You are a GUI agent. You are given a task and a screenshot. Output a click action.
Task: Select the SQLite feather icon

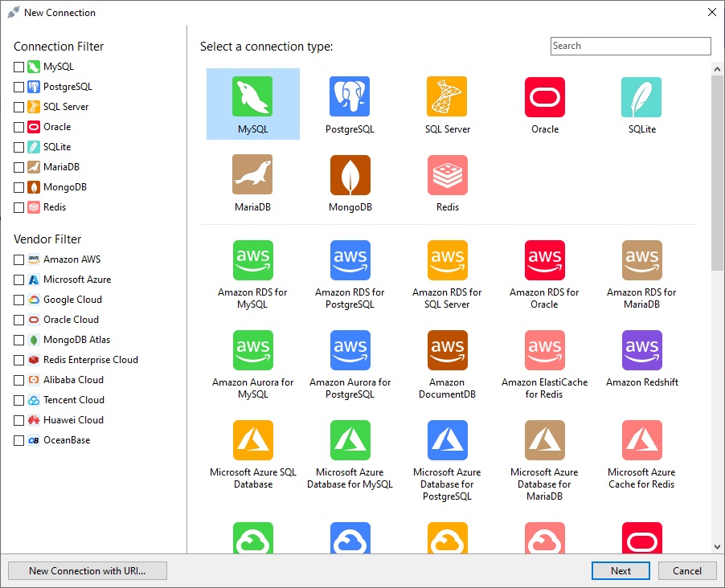[x=641, y=97]
